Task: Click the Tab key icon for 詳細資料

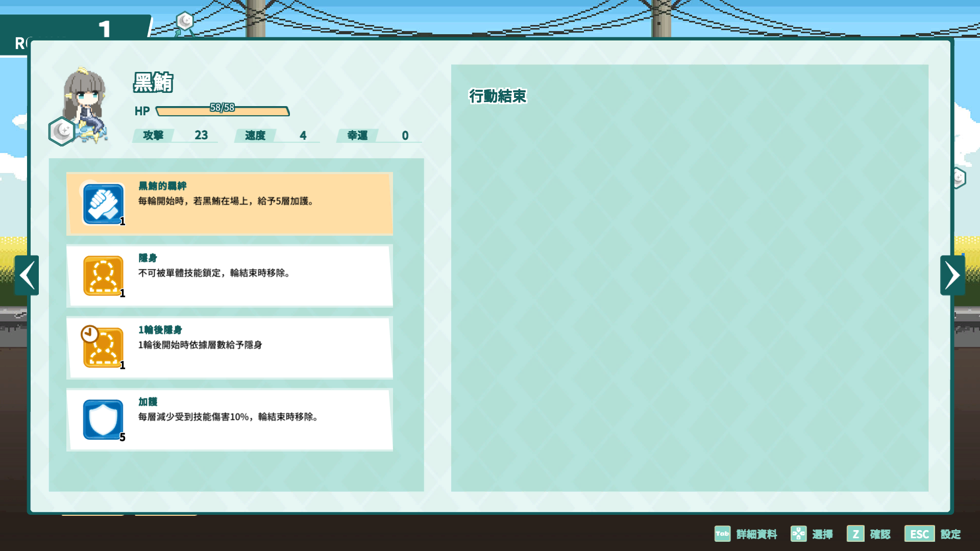Action: point(722,534)
